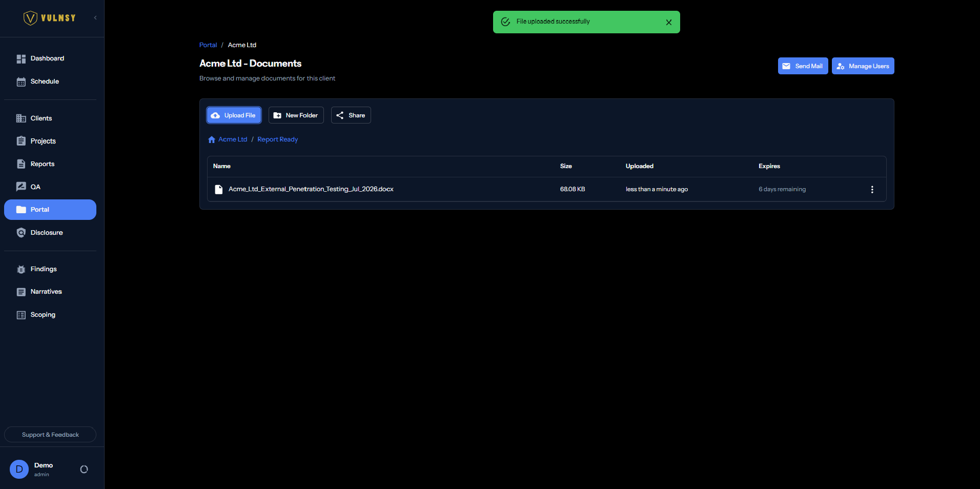Dismiss the file uploaded notification
This screenshot has width=980, height=489.
tap(669, 22)
